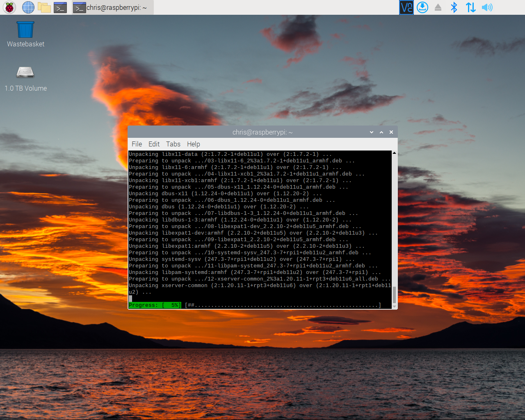The width and height of the screenshot is (525, 420).
Task: Toggle Bluetooth from the system tray
Action: (x=454, y=7)
